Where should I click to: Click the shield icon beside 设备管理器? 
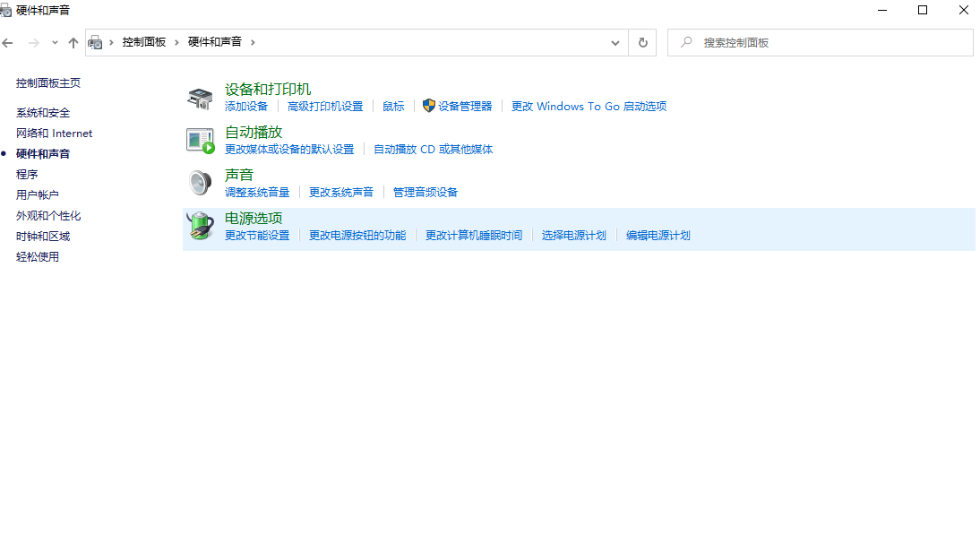429,106
